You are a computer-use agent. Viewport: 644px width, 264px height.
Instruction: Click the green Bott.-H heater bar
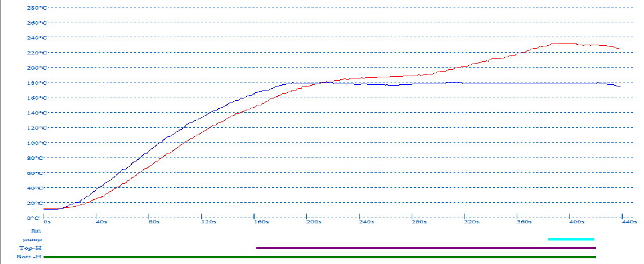pyautogui.click(x=319, y=257)
